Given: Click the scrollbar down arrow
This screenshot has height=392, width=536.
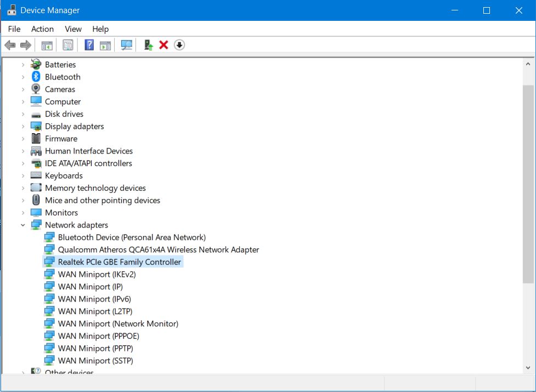Looking at the screenshot, I should pos(528,368).
